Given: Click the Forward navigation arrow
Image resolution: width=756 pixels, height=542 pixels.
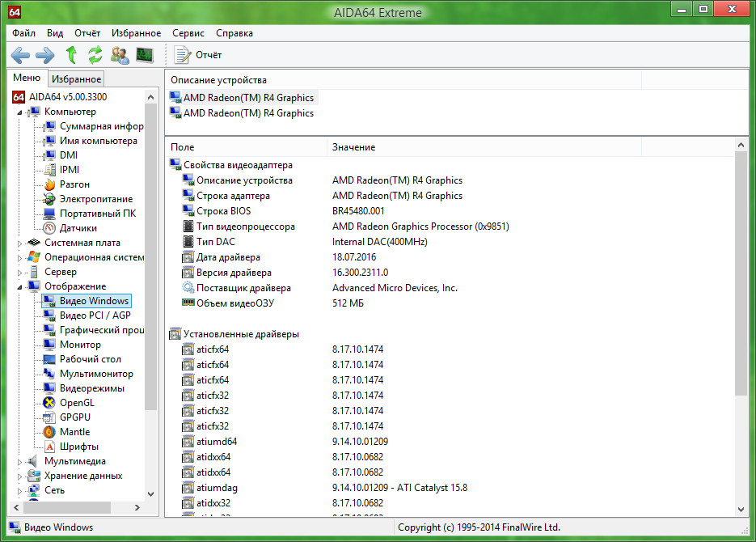Looking at the screenshot, I should point(45,55).
